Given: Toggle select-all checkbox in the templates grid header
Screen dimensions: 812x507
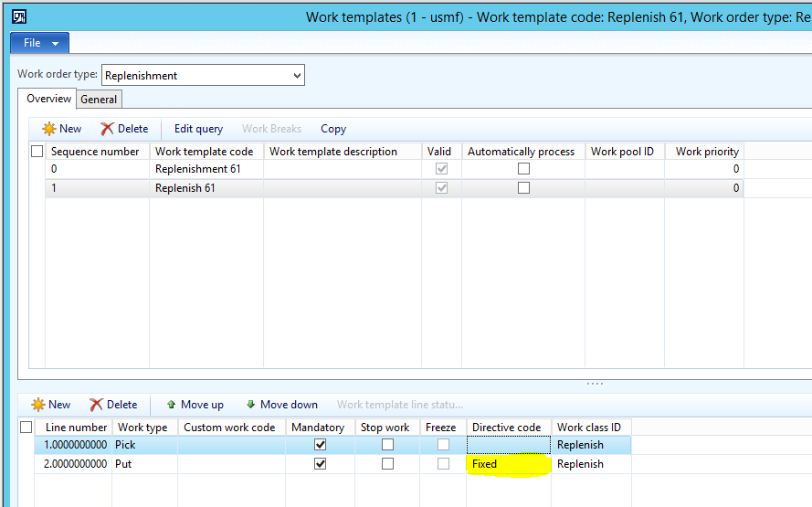Looking at the screenshot, I should 37,152.
